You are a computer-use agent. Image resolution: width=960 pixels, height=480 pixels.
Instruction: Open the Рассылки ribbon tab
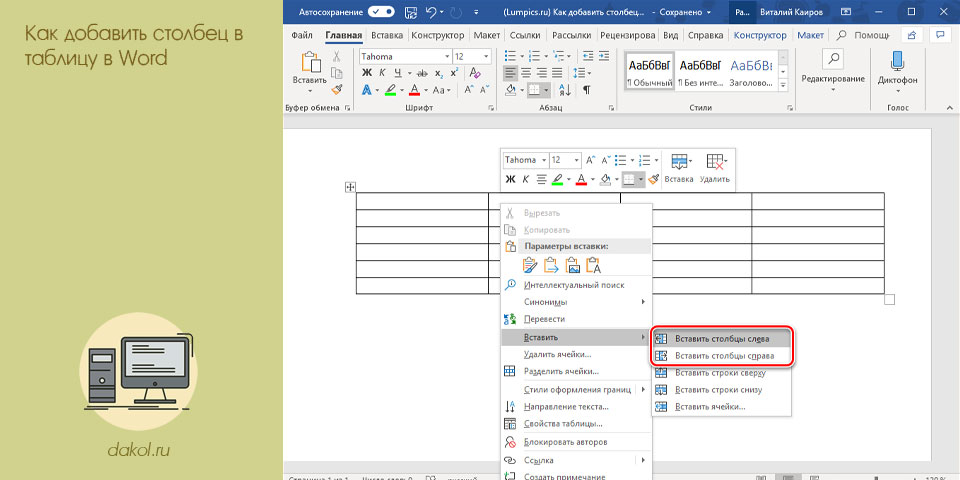(x=571, y=35)
